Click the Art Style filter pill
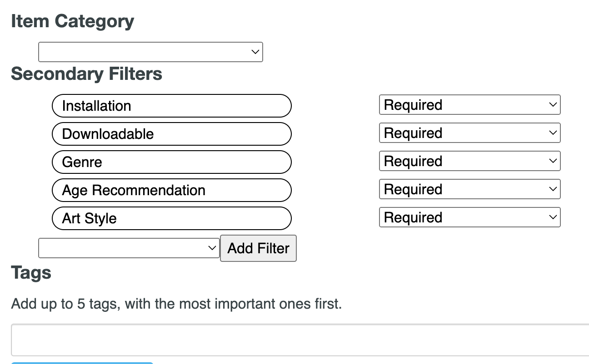This screenshot has width=589, height=364. 171,218
